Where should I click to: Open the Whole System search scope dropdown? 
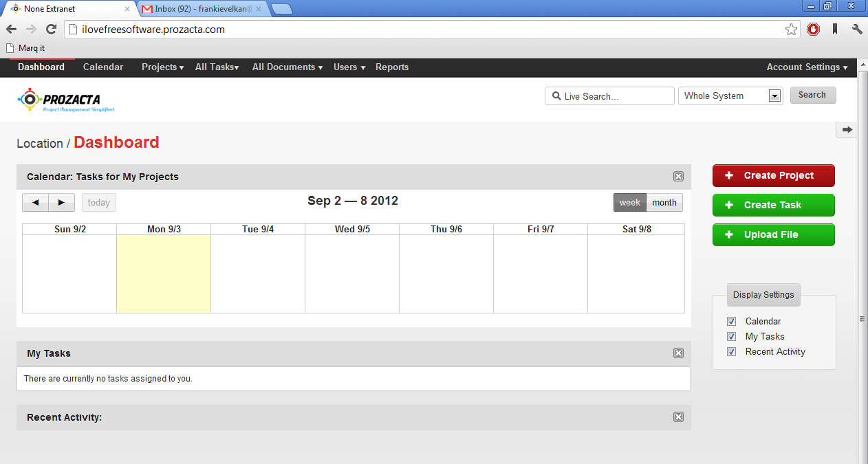[x=775, y=96]
